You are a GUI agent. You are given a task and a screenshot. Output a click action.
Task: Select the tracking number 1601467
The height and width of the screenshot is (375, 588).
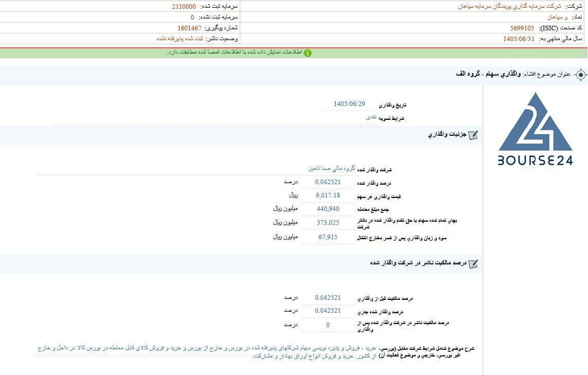tap(189, 28)
